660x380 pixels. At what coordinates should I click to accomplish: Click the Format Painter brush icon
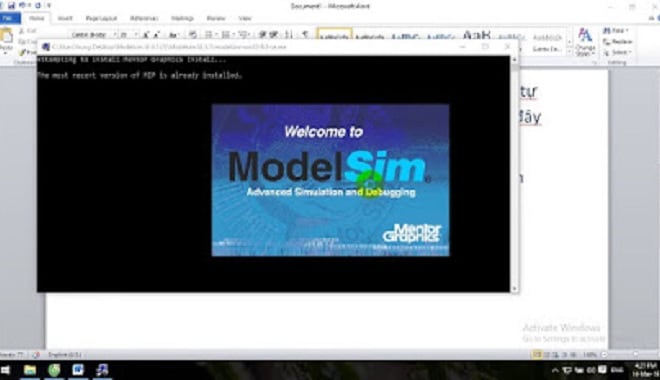[22, 52]
